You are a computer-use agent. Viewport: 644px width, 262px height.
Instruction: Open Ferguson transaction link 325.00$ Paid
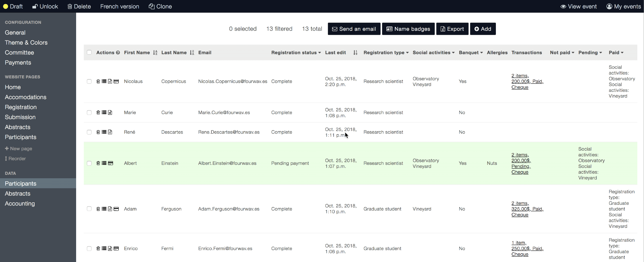527,209
